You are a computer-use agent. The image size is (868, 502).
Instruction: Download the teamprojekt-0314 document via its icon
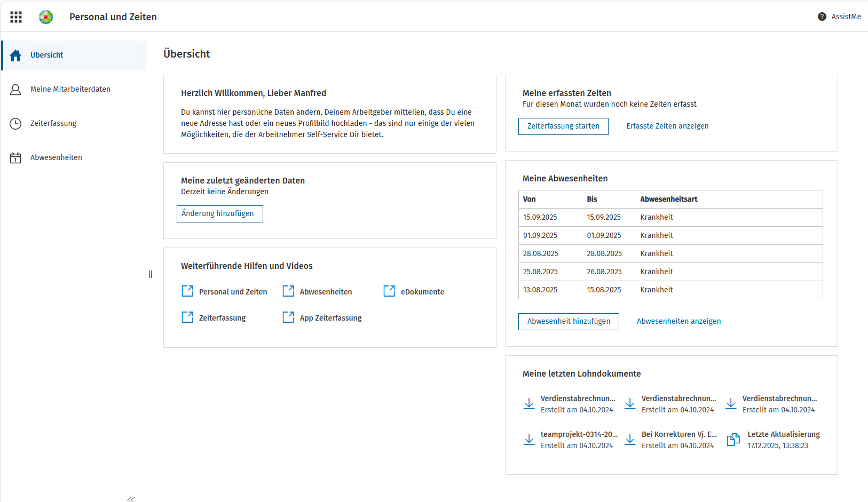pyautogui.click(x=529, y=440)
